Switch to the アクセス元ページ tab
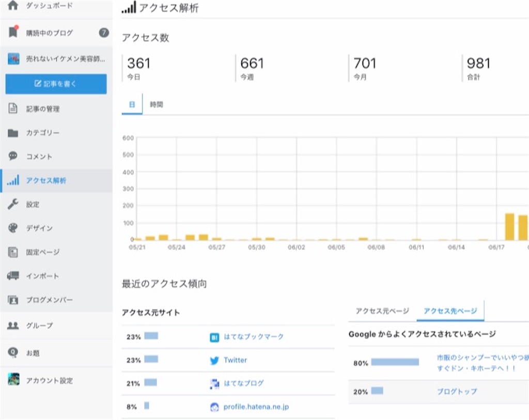The width and height of the screenshot is (529, 420). tap(382, 310)
